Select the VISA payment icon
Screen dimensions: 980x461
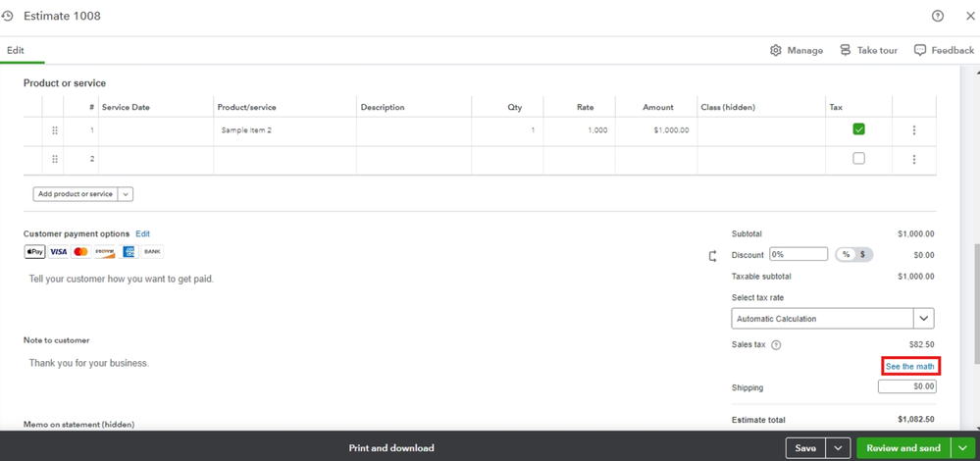pyautogui.click(x=58, y=252)
